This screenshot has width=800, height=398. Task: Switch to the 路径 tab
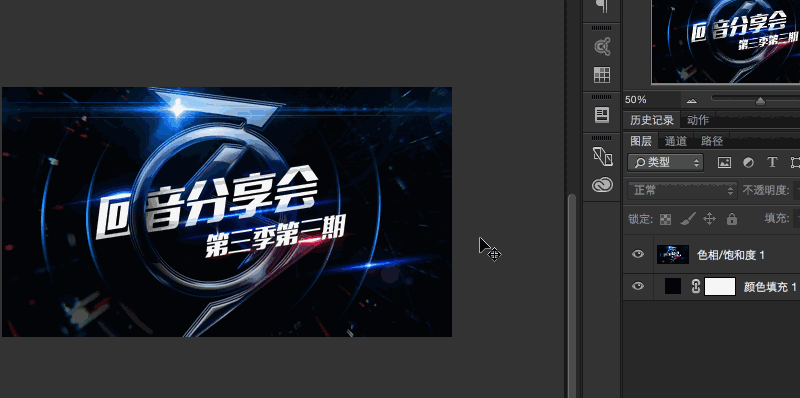pos(711,141)
